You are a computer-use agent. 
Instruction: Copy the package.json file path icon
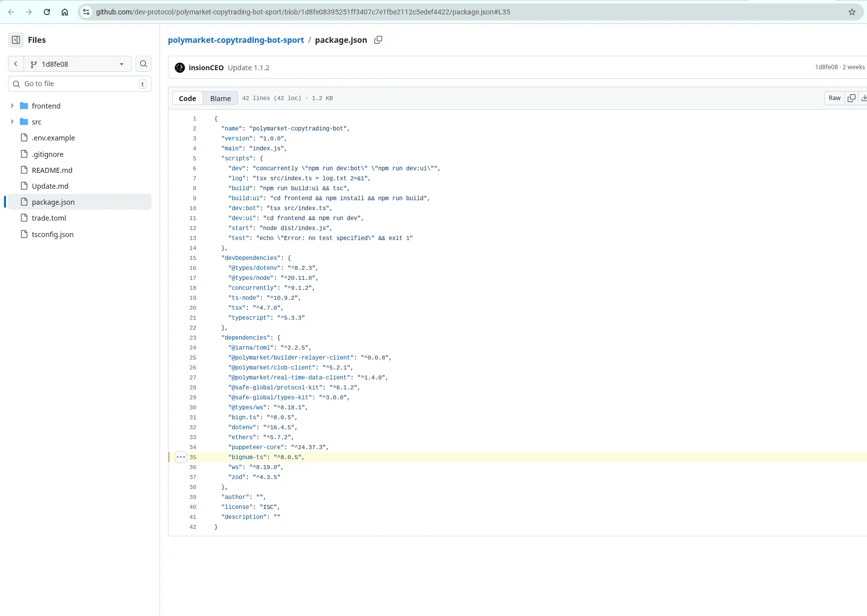point(378,40)
